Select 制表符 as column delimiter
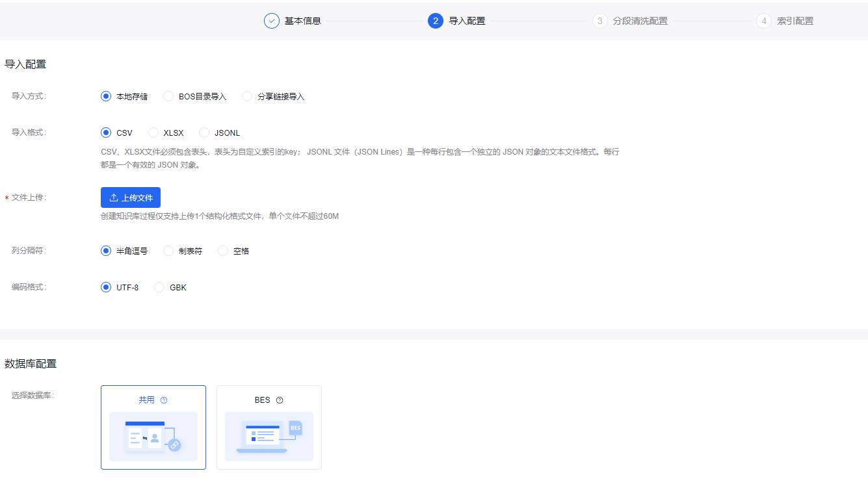 pyautogui.click(x=168, y=250)
